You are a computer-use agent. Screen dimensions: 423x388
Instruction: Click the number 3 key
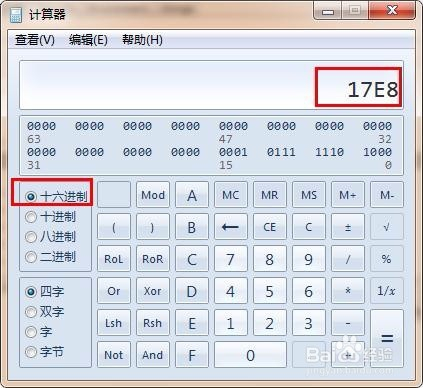pyautogui.click(x=309, y=323)
